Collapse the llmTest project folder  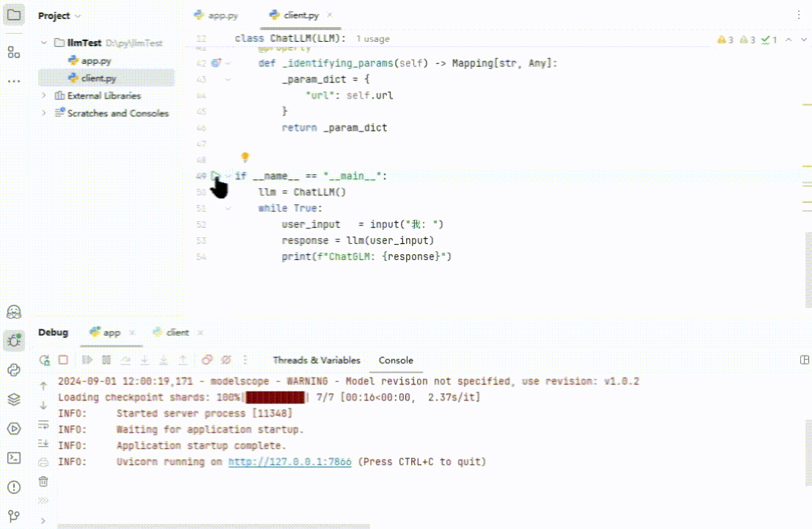coord(44,43)
